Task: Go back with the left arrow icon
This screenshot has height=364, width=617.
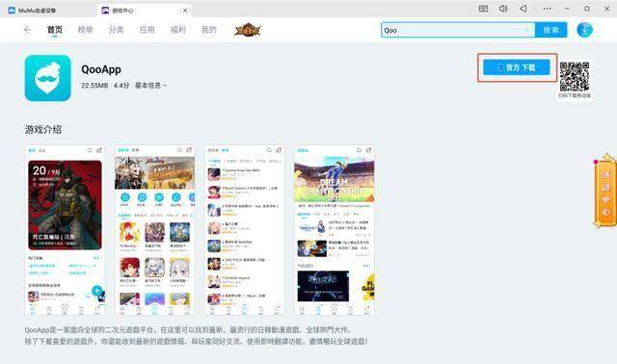Action: point(27,30)
